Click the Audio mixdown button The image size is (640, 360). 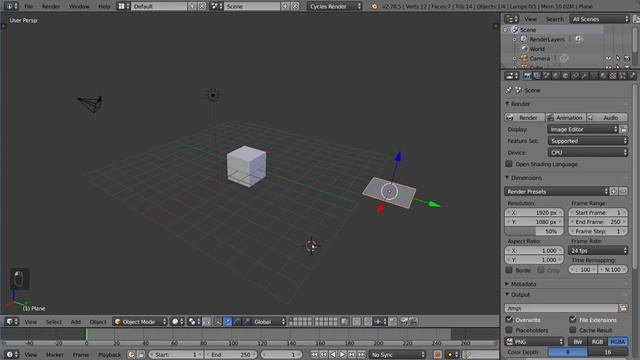click(607, 118)
